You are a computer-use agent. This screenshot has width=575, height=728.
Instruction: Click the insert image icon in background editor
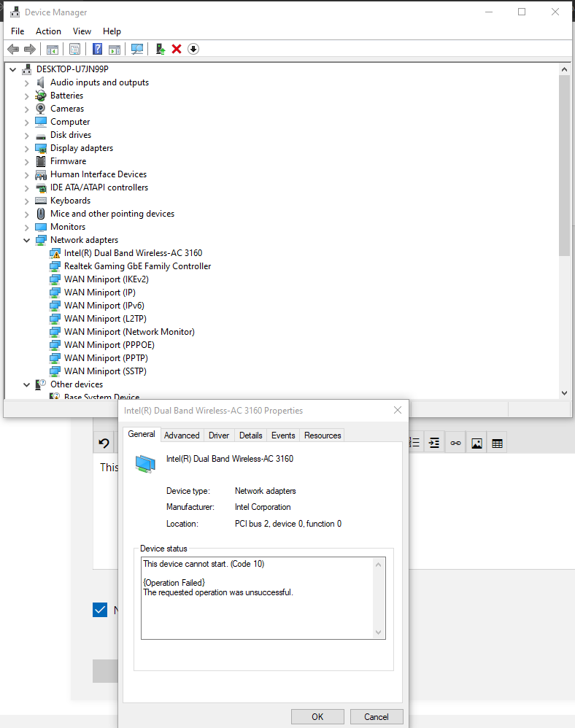(476, 444)
